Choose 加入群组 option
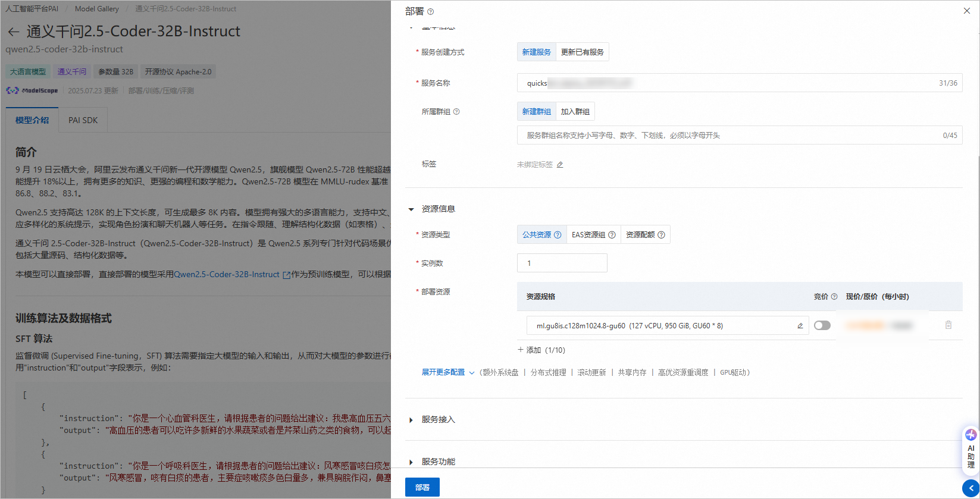The height and width of the screenshot is (499, 980). pyautogui.click(x=575, y=112)
